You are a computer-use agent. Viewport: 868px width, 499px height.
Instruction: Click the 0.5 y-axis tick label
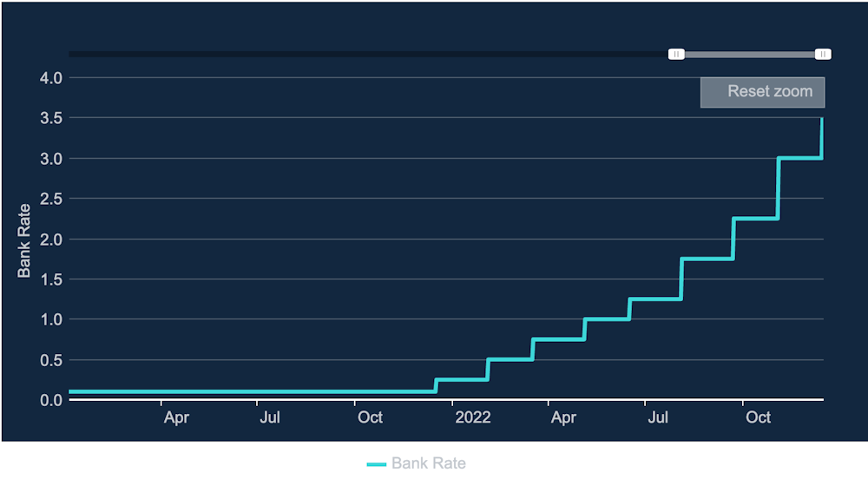51,360
